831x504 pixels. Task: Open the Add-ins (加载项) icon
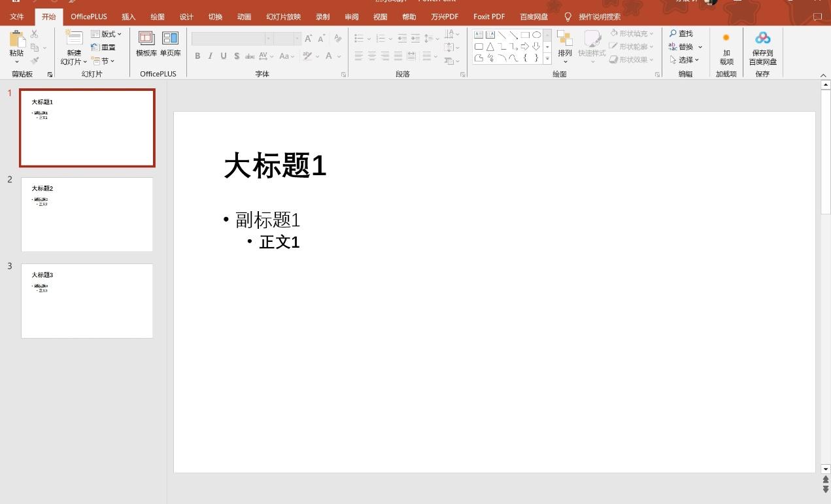[726, 38]
